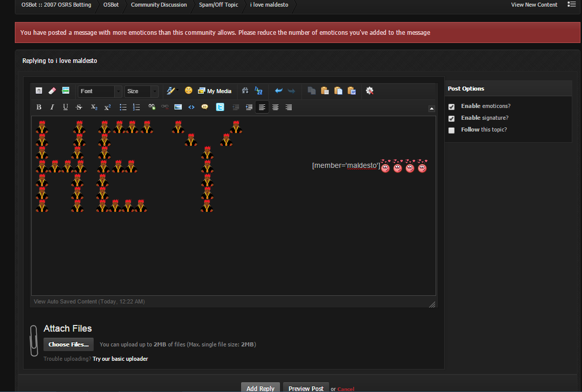Screen dimensions: 582x392
Task: Toggle editor source mode icon
Action: coord(38,91)
